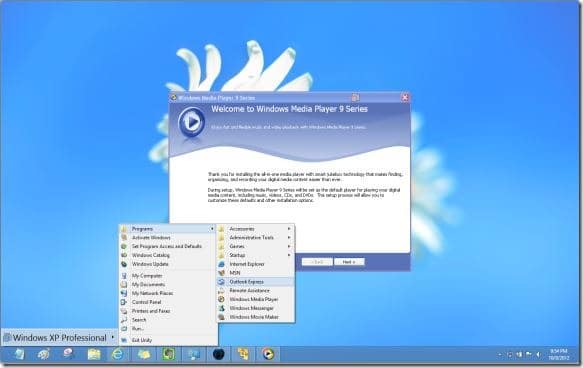Viewport: 583px width, 368px height.
Task: Launch Windows Messenger from submenu
Action: pos(256,308)
